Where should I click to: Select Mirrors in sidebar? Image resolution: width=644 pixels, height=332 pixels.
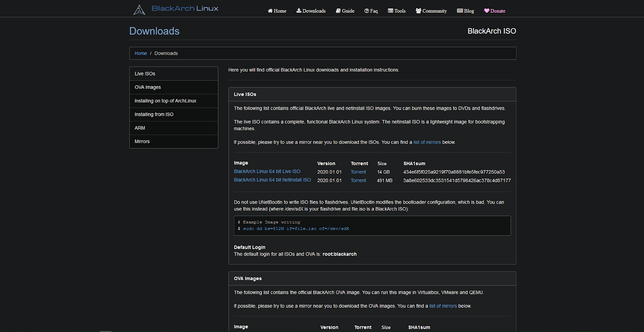click(x=174, y=141)
